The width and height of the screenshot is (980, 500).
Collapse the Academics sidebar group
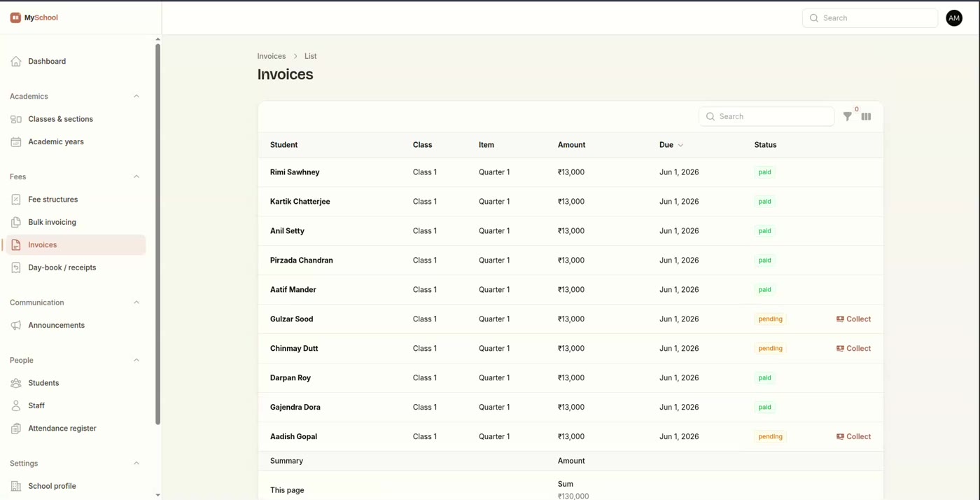[x=136, y=97]
